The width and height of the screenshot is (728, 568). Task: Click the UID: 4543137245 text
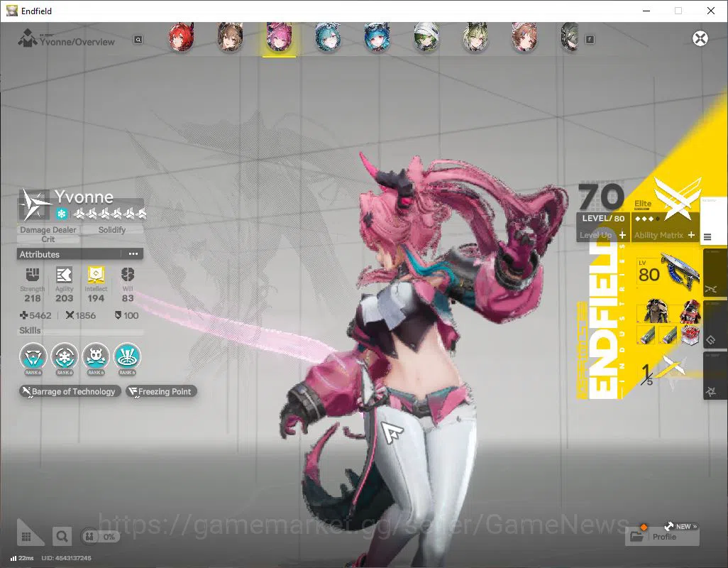pyautogui.click(x=67, y=558)
